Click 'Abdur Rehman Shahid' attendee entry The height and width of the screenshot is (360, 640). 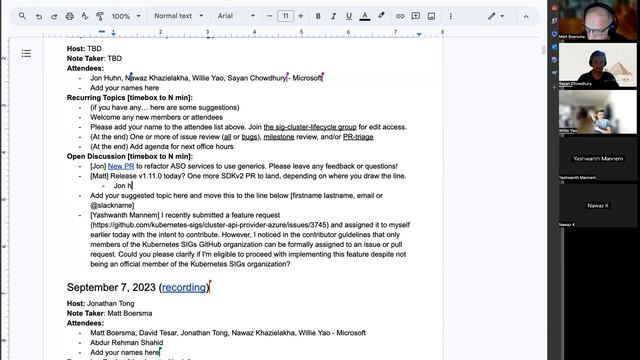[x=127, y=342]
